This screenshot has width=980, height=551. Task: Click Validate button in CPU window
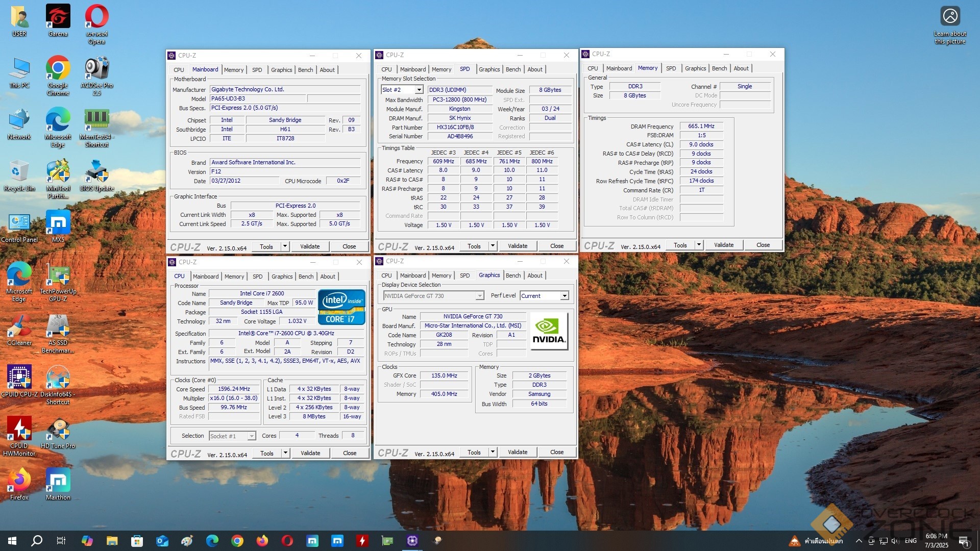point(310,453)
